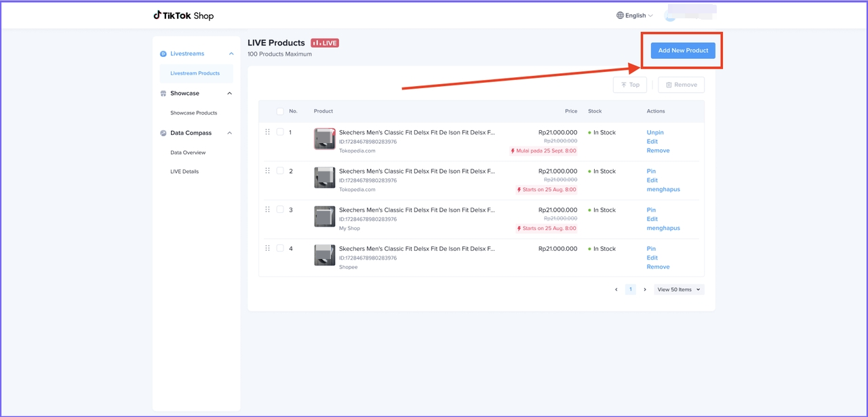Click the TikTok Shop logo
This screenshot has height=417, width=868.
[183, 16]
